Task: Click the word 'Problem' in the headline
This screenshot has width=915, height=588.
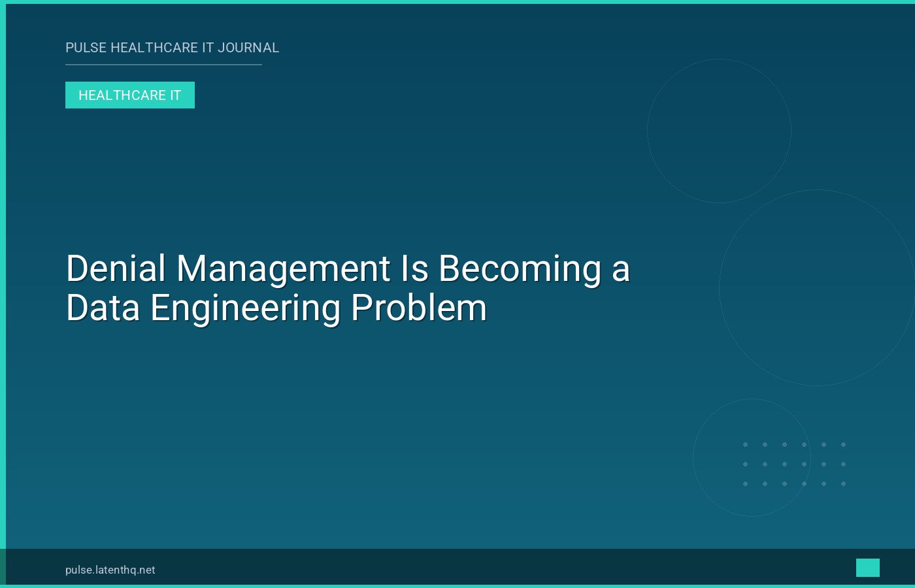Action: click(418, 308)
